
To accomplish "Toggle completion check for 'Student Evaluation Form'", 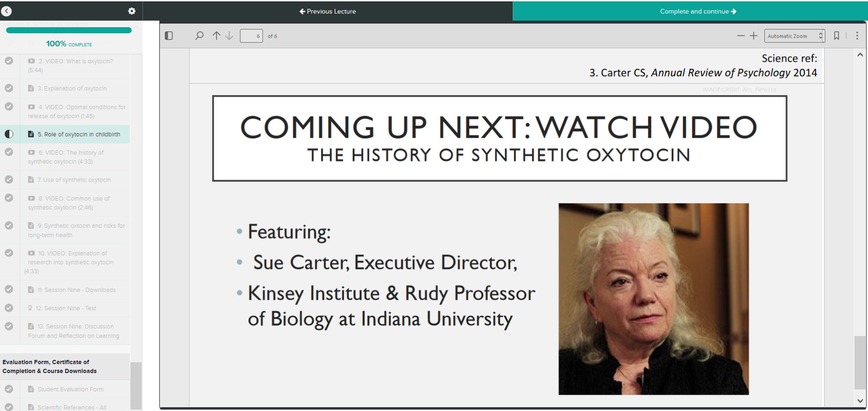I will click(9, 389).
